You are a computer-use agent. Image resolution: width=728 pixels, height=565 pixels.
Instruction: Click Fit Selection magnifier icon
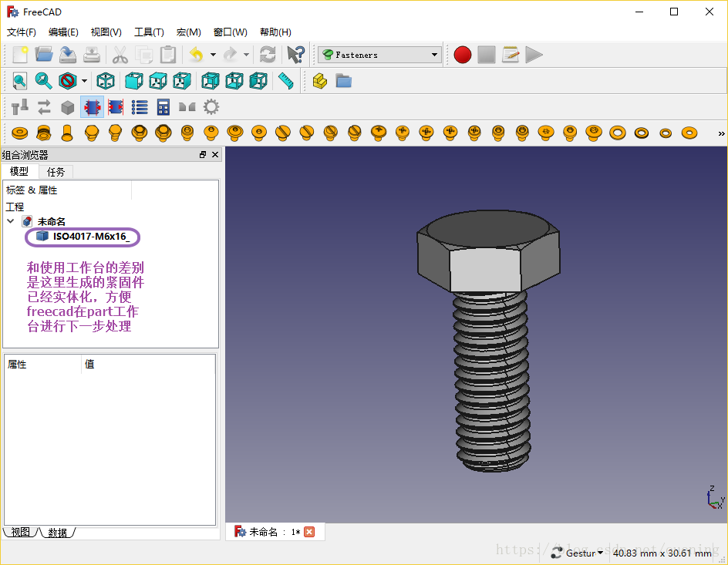pos(44,81)
